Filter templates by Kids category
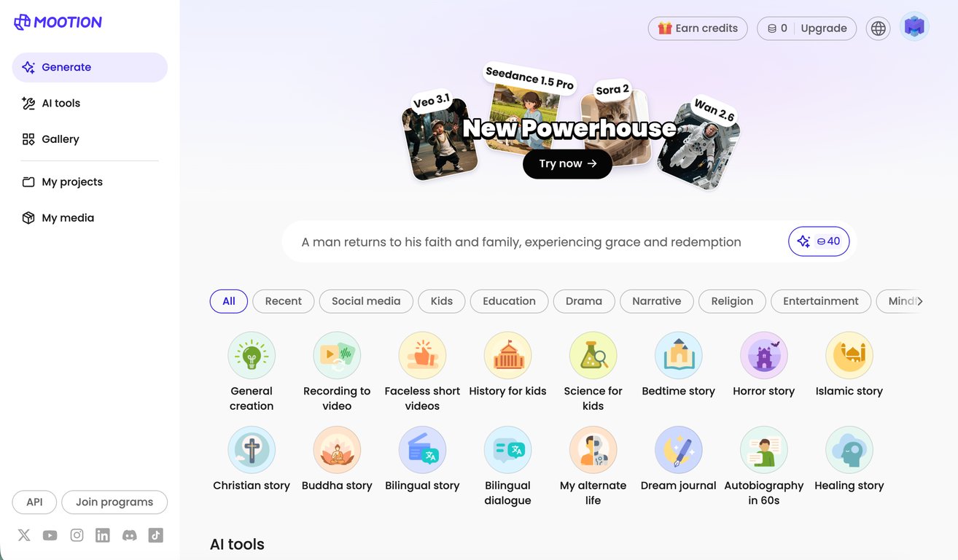The height and width of the screenshot is (560, 958). [442, 301]
